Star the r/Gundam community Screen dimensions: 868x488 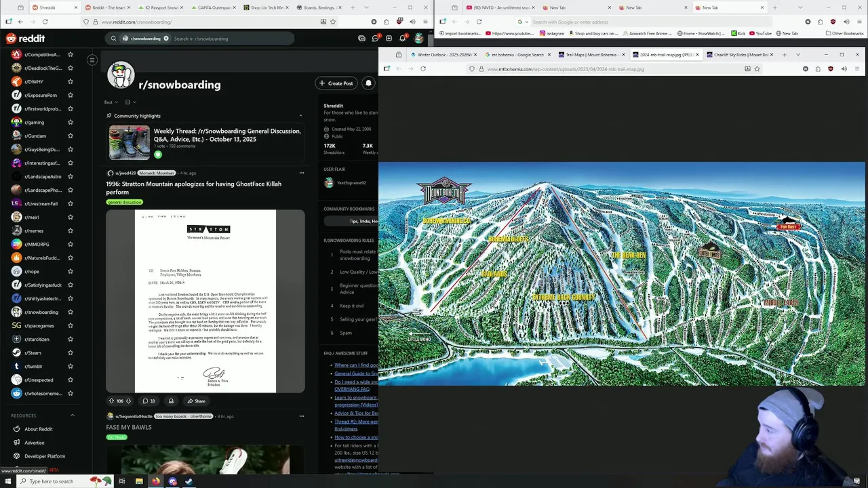(x=71, y=136)
